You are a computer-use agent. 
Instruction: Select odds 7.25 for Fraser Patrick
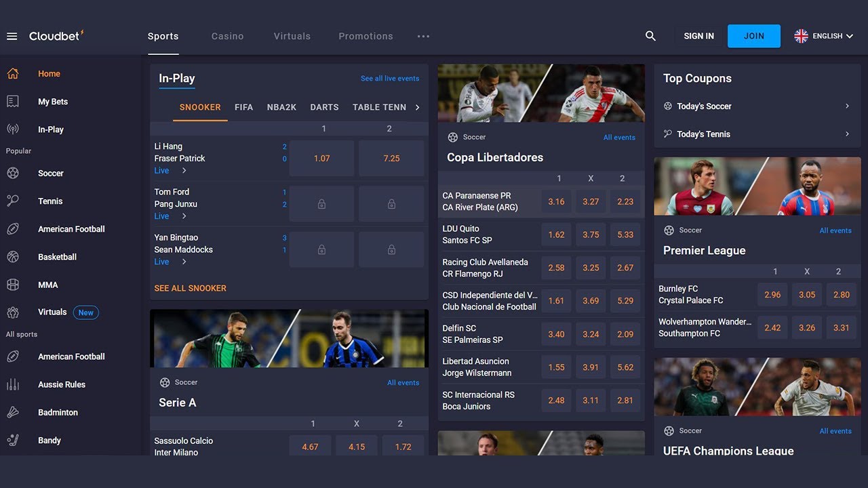click(x=391, y=158)
